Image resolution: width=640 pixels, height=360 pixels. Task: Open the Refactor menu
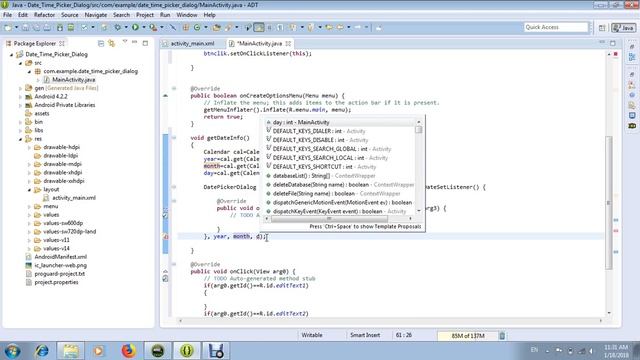click(x=44, y=15)
